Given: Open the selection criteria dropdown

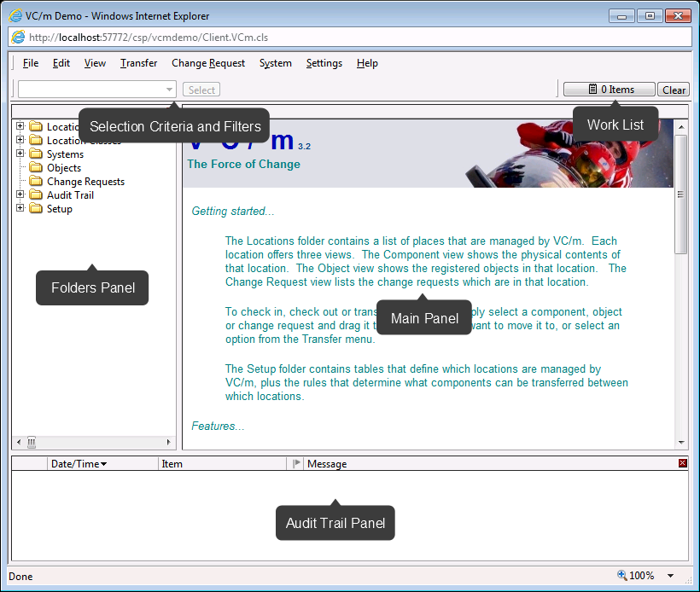Looking at the screenshot, I should 169,90.
